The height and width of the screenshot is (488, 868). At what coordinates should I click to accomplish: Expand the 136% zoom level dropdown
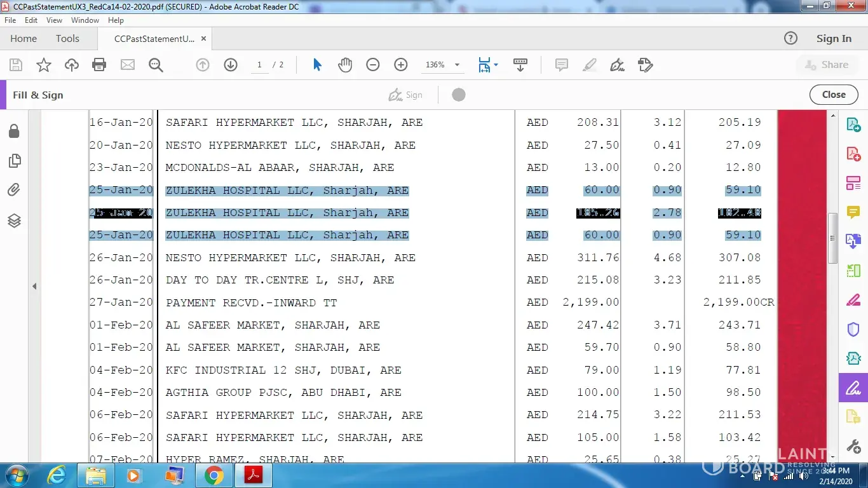[x=457, y=65]
